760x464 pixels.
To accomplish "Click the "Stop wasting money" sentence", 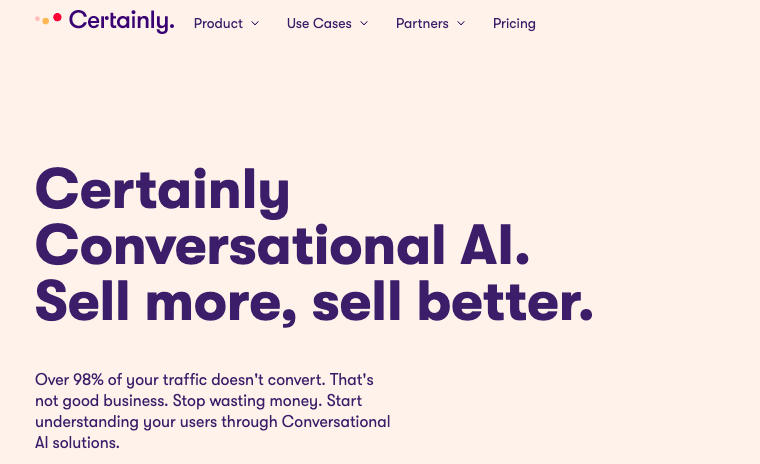I will 247,401.
